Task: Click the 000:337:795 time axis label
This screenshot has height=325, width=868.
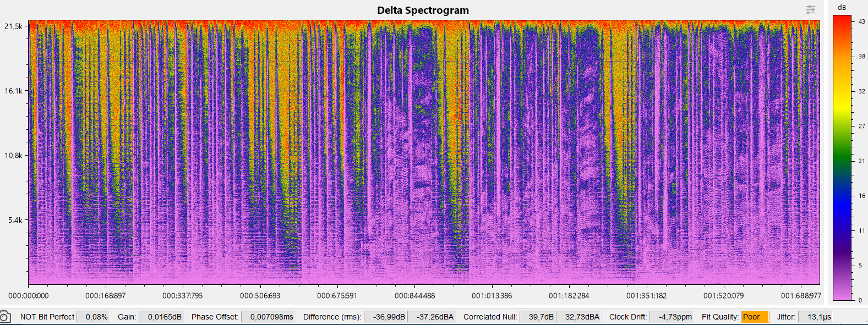Action: point(183,296)
